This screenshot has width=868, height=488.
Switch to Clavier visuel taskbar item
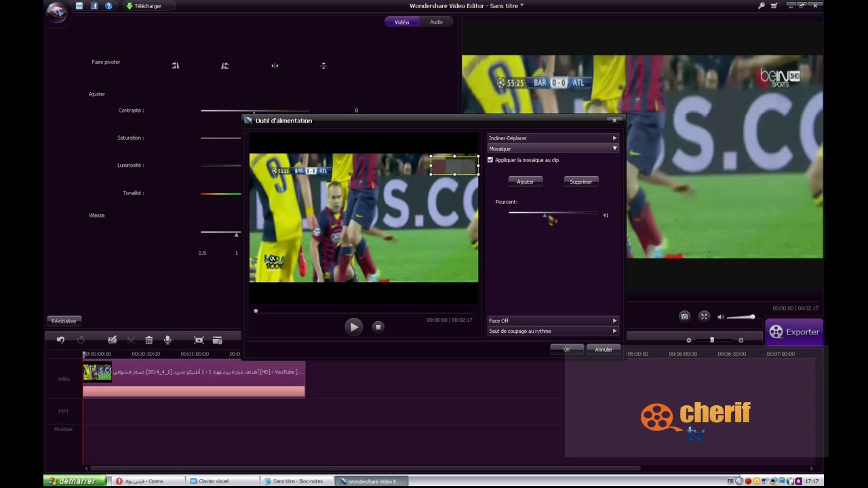click(222, 481)
